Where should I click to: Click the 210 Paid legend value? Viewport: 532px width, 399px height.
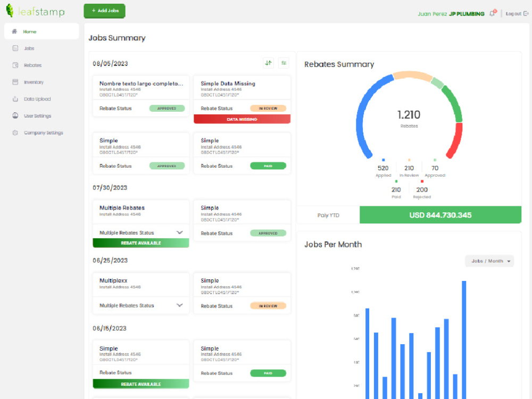pyautogui.click(x=396, y=190)
